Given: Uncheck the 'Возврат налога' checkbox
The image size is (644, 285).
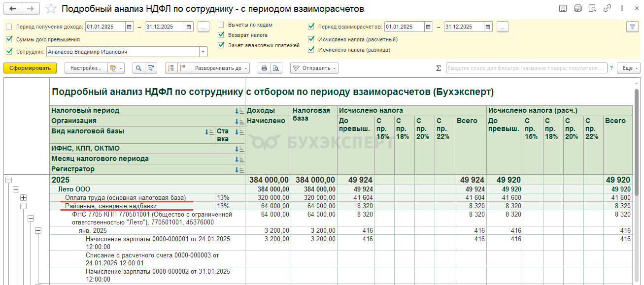Looking at the screenshot, I should point(221,35).
